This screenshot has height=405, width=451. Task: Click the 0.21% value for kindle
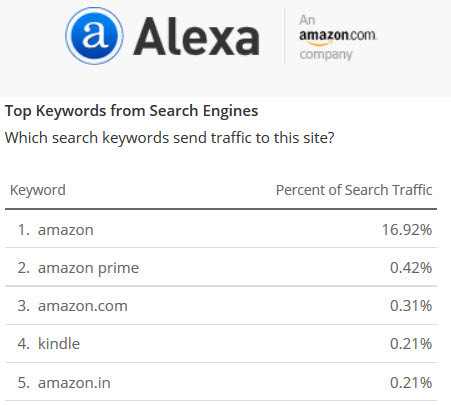(411, 344)
